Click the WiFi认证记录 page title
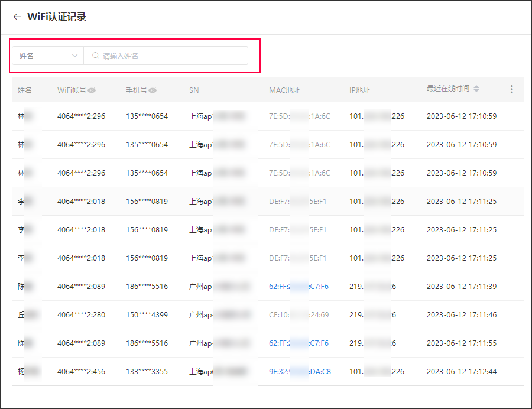 click(x=57, y=17)
